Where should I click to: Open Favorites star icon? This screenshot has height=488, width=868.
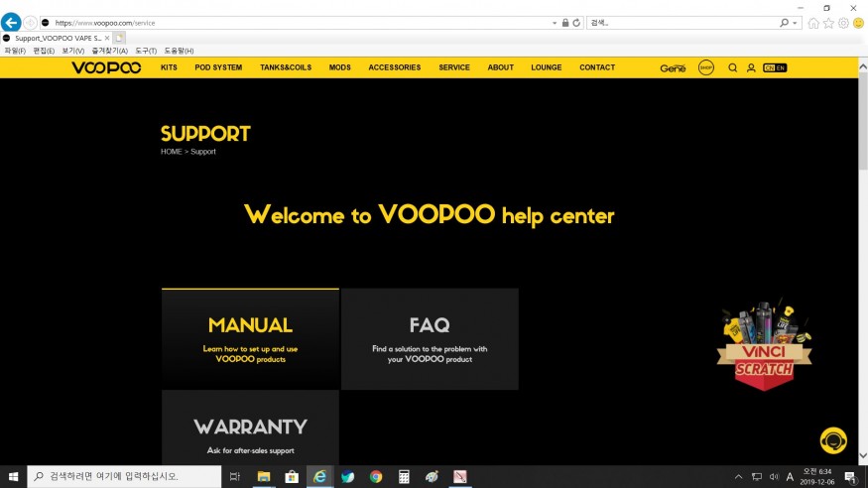(828, 23)
